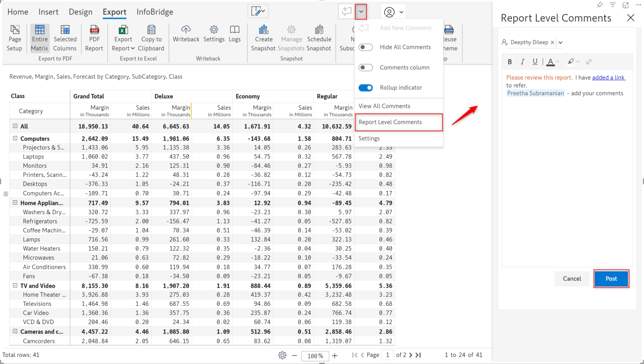Click the PDF Report icon
The width and height of the screenshot is (644, 364).
[x=94, y=30]
